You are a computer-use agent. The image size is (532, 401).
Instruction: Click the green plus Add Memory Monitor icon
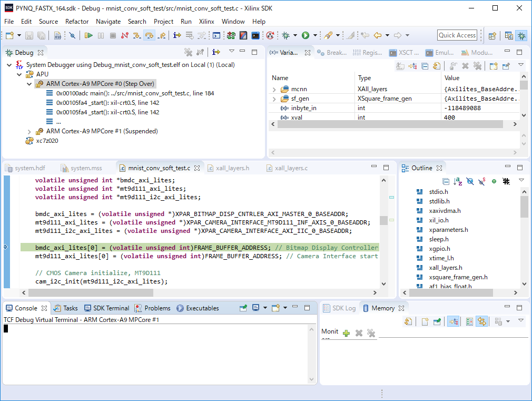click(x=346, y=333)
